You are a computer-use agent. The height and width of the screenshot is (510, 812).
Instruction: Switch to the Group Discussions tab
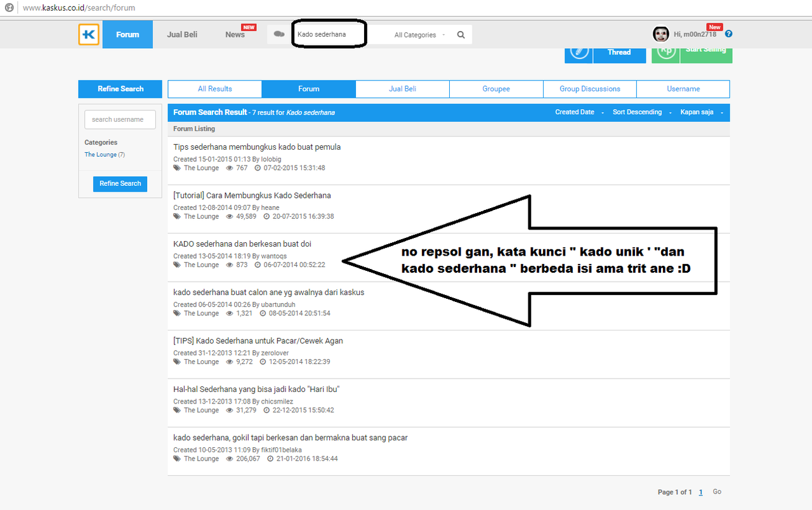[x=590, y=89]
